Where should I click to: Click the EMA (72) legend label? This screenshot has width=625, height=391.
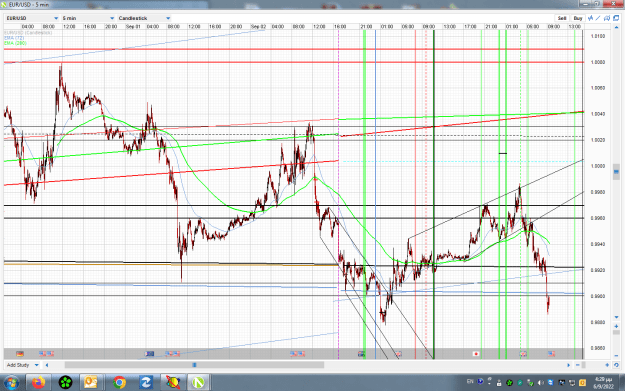point(14,38)
